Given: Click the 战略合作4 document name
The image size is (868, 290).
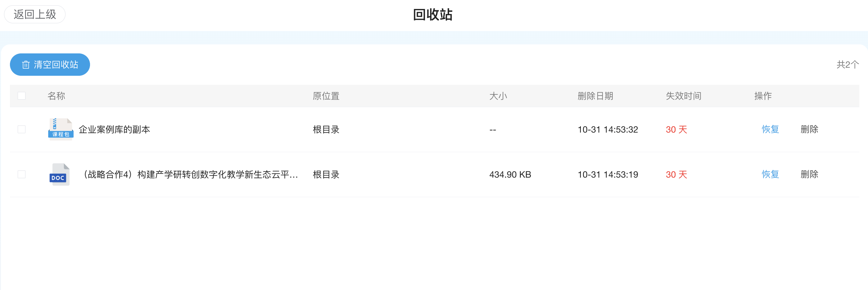Looking at the screenshot, I should [190, 174].
